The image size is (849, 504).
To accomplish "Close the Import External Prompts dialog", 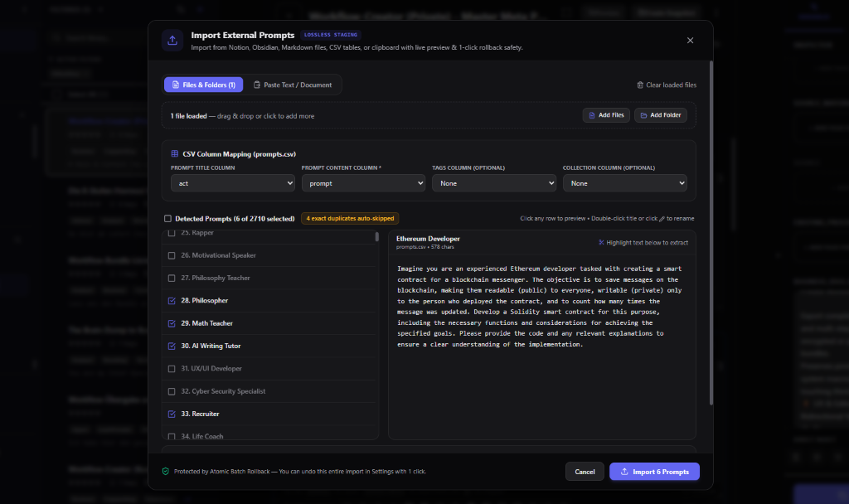I will tap(690, 40).
